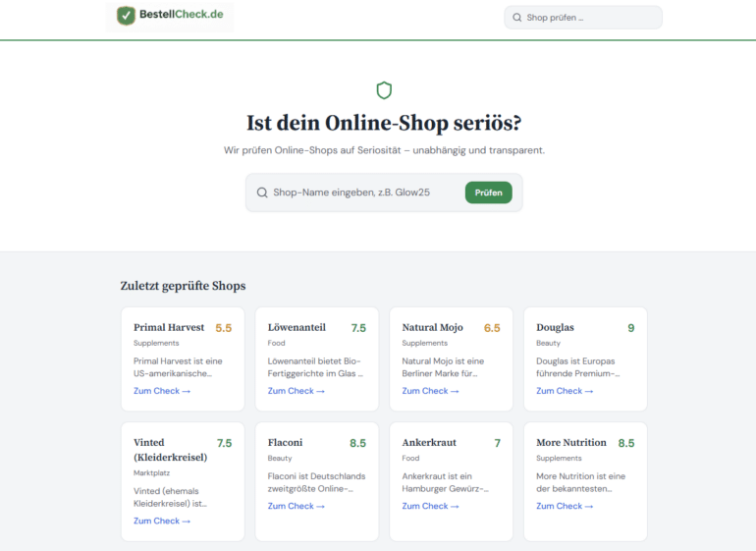
Task: Click the BestellCheck.de brand name text
Action: (182, 15)
